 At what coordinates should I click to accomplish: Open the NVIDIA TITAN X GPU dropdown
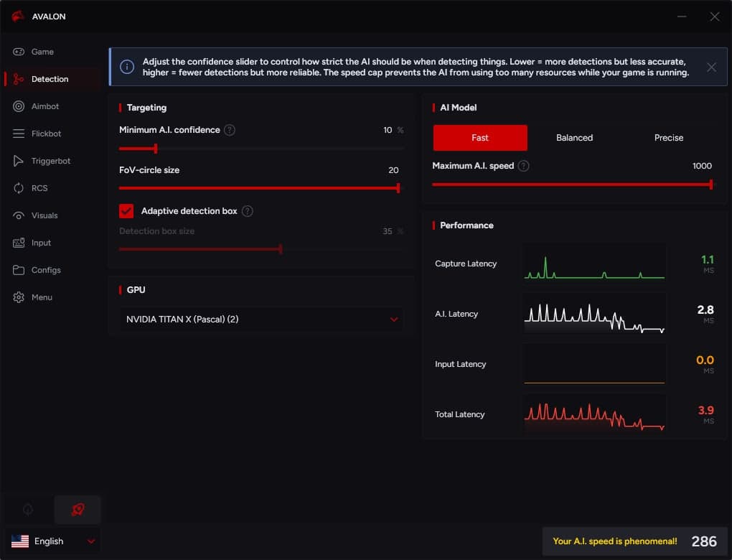[261, 319]
